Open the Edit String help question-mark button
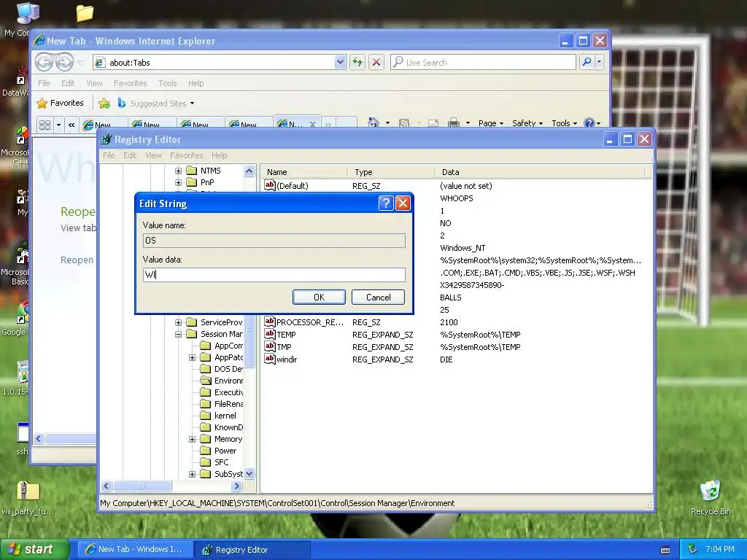Image resolution: width=747 pixels, height=560 pixels. tap(386, 203)
